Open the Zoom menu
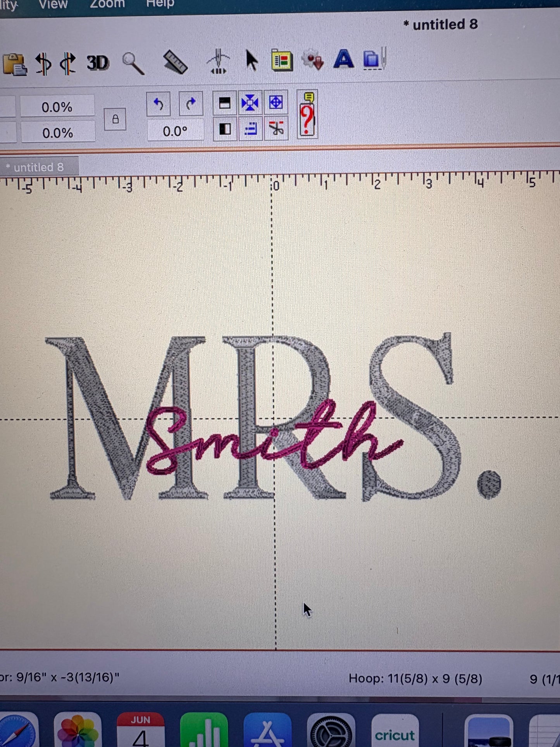560x747 pixels. [107, 3]
